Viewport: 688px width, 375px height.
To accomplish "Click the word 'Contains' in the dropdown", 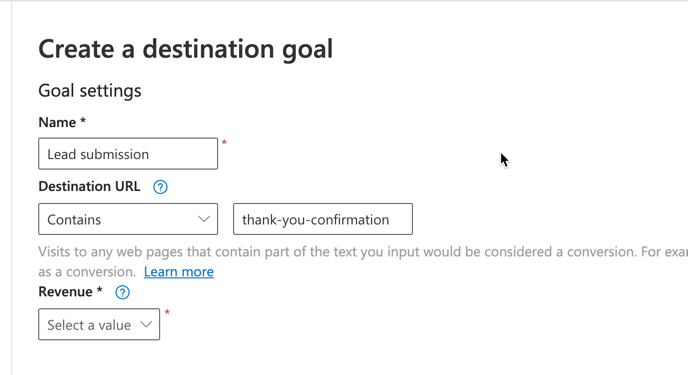I will 74,219.
